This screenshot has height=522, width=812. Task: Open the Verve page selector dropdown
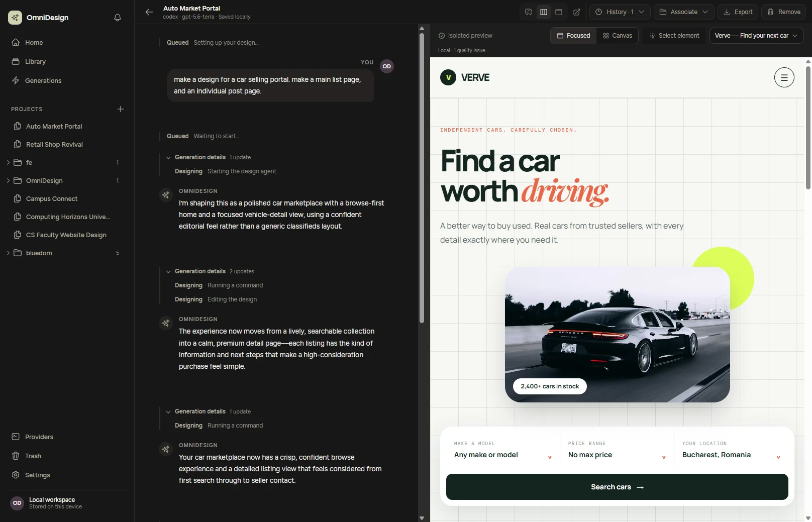click(756, 36)
